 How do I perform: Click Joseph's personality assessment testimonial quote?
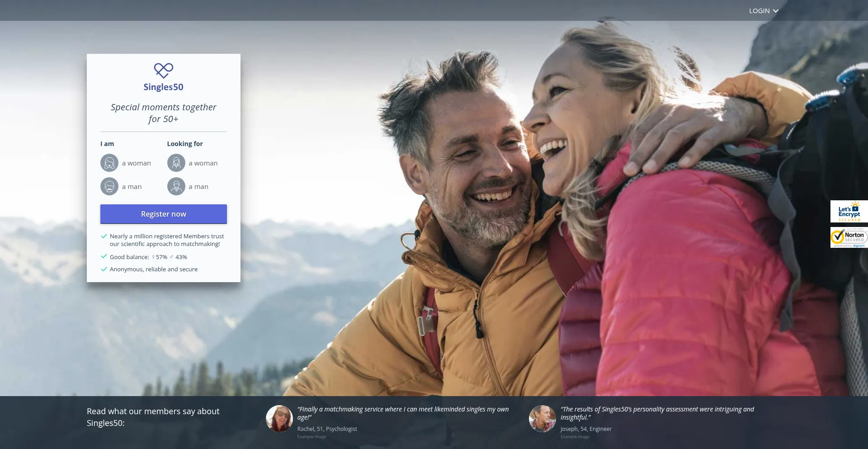pos(657,413)
